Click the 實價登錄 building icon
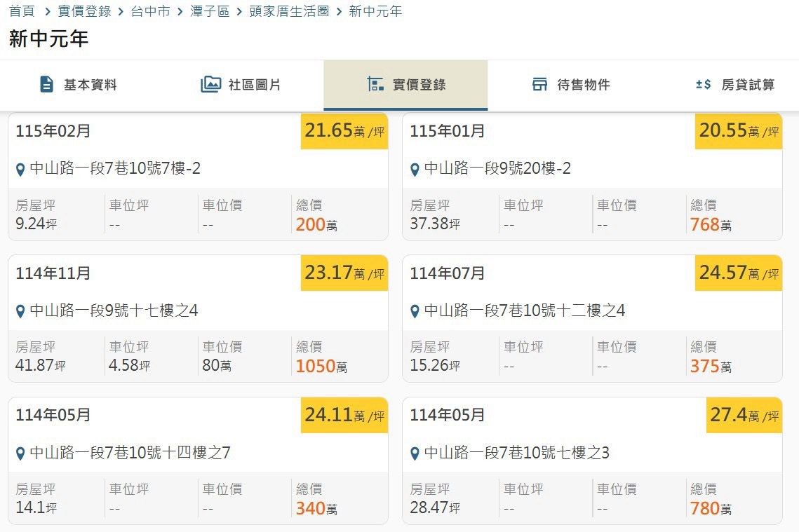 (x=375, y=85)
